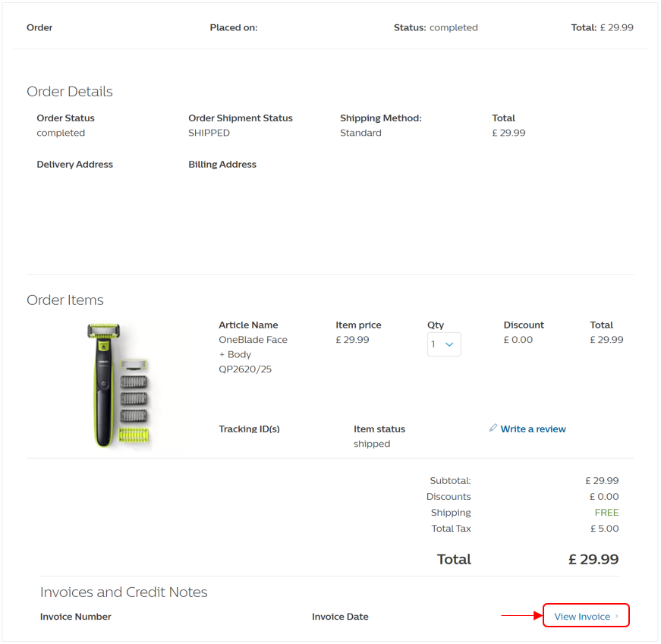Click the FREE shipping value
The image size is (661, 644).
606,513
